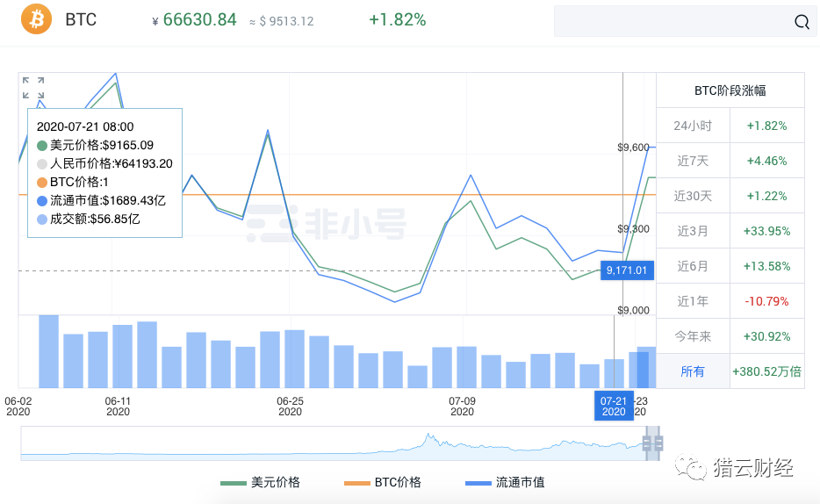Click the search magnifier icon
The width and height of the screenshot is (820, 504).
coord(802,21)
